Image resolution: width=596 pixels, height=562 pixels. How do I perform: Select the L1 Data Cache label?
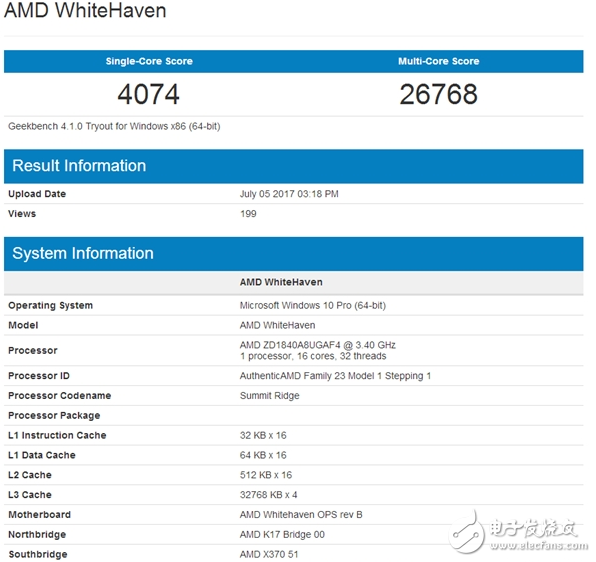click(x=42, y=455)
